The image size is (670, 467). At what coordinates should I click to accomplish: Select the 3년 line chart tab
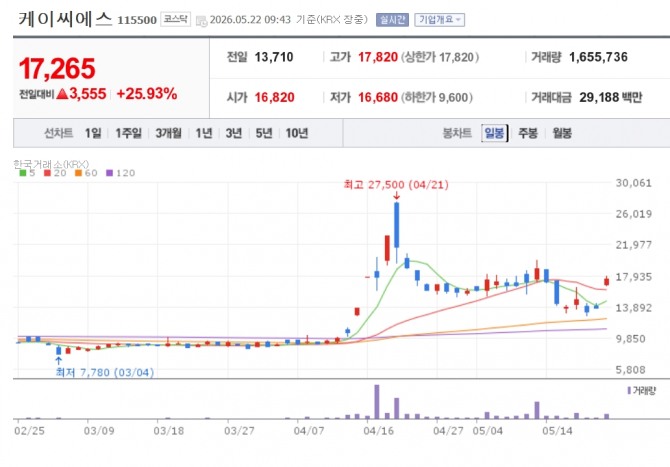(x=234, y=133)
